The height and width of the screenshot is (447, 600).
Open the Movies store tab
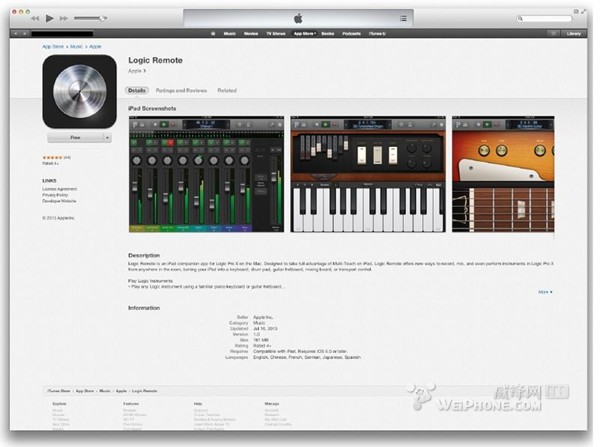point(251,34)
